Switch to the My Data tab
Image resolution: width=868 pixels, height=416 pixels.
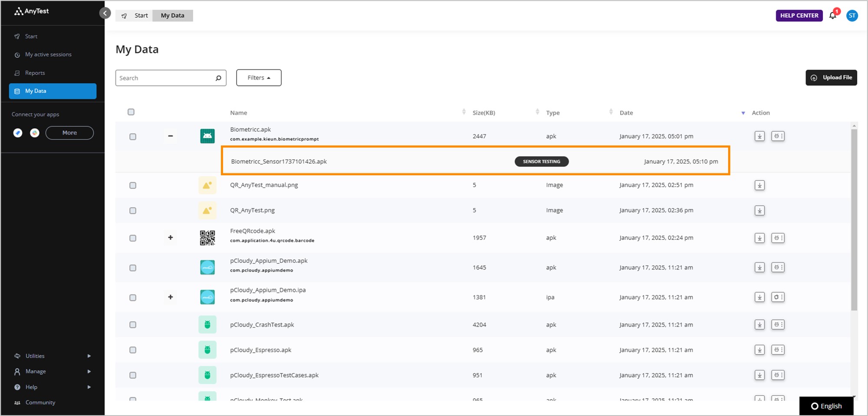173,16
